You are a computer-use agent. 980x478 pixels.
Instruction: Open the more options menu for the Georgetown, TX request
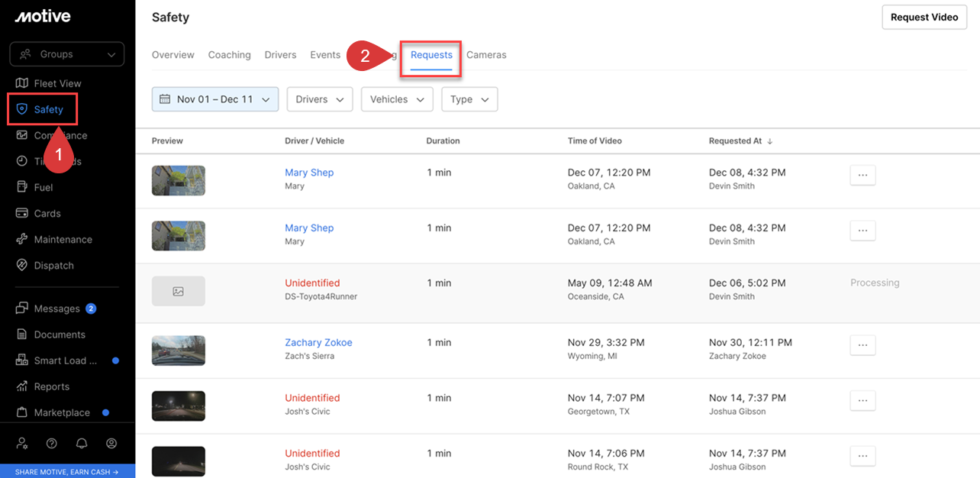coord(862,400)
